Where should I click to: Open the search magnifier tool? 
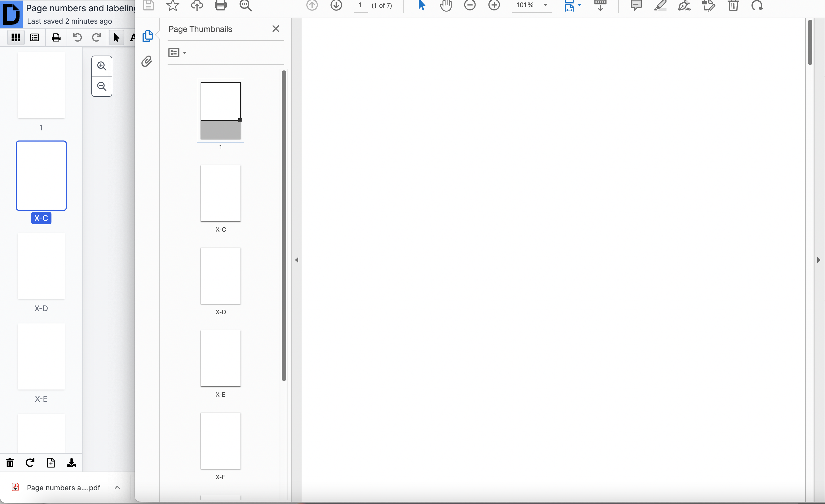point(245,5)
